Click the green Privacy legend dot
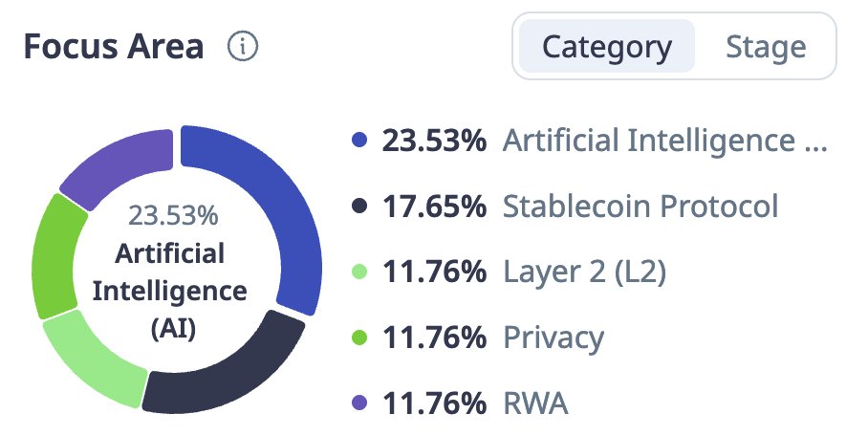This screenshot has width=868, height=436. (359, 338)
